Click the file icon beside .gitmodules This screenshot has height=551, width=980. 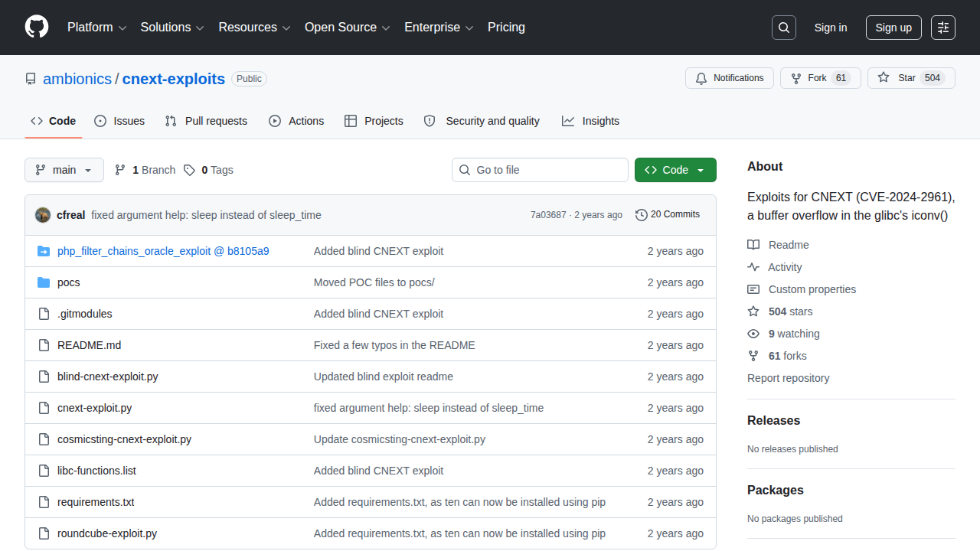pos(44,314)
